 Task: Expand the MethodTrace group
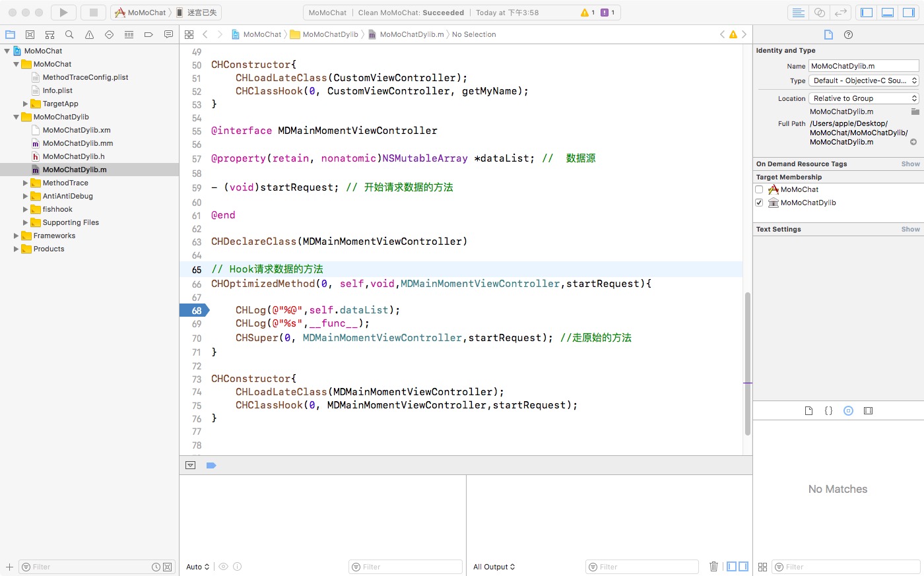26,183
